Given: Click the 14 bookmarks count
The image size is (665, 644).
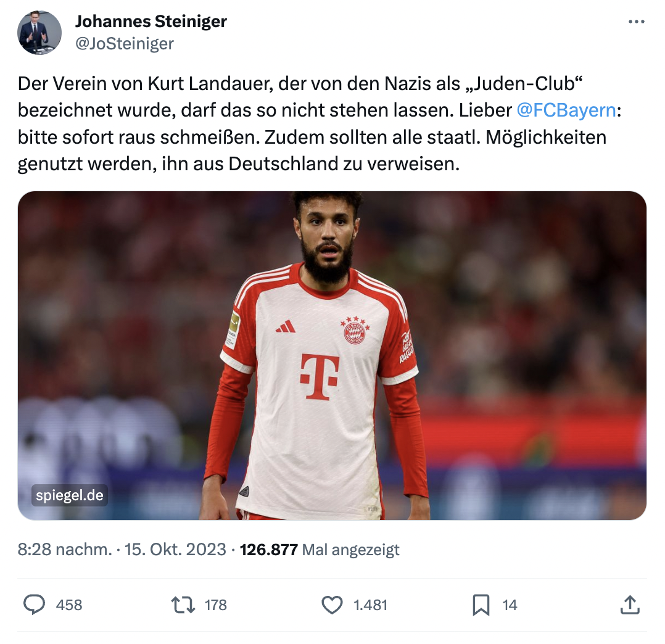Looking at the screenshot, I should point(510,605).
